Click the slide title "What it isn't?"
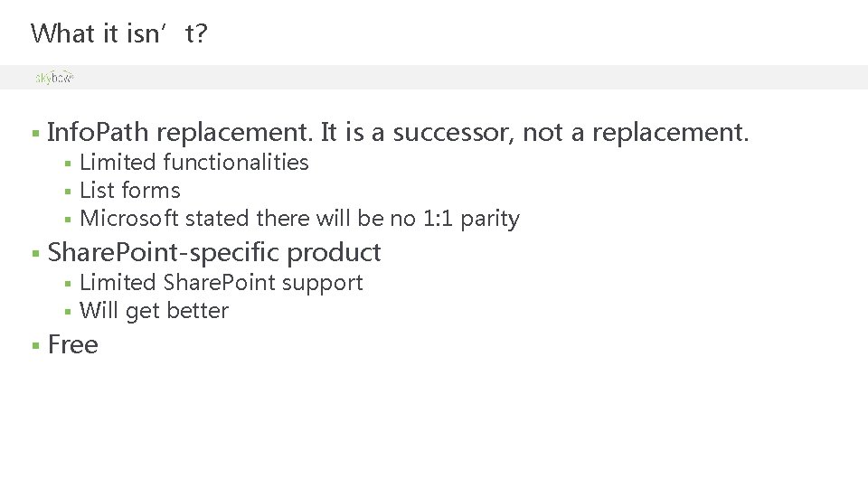The width and height of the screenshot is (868, 488). coord(119,34)
